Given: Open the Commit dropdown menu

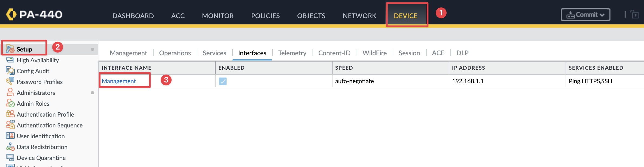Looking at the screenshot, I should tap(586, 15).
